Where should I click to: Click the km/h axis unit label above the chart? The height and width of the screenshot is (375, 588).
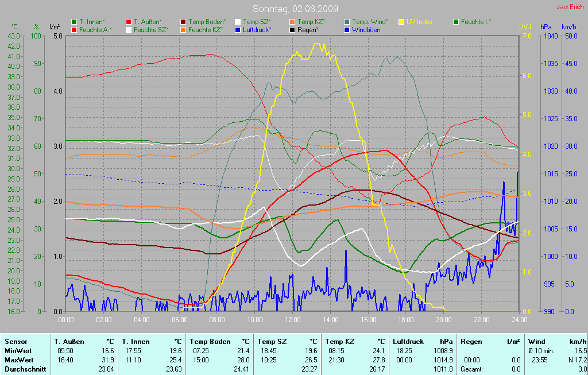point(569,27)
